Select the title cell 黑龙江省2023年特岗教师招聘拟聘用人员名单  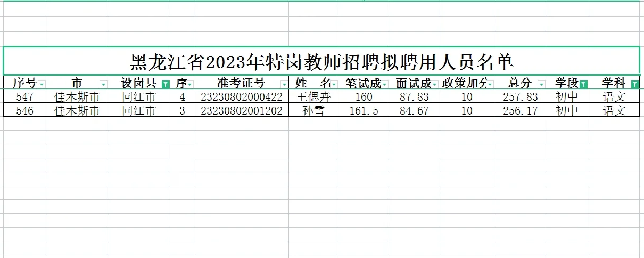click(321, 61)
